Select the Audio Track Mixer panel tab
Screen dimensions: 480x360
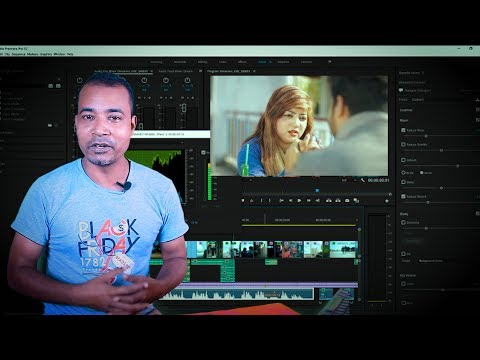coord(176,71)
